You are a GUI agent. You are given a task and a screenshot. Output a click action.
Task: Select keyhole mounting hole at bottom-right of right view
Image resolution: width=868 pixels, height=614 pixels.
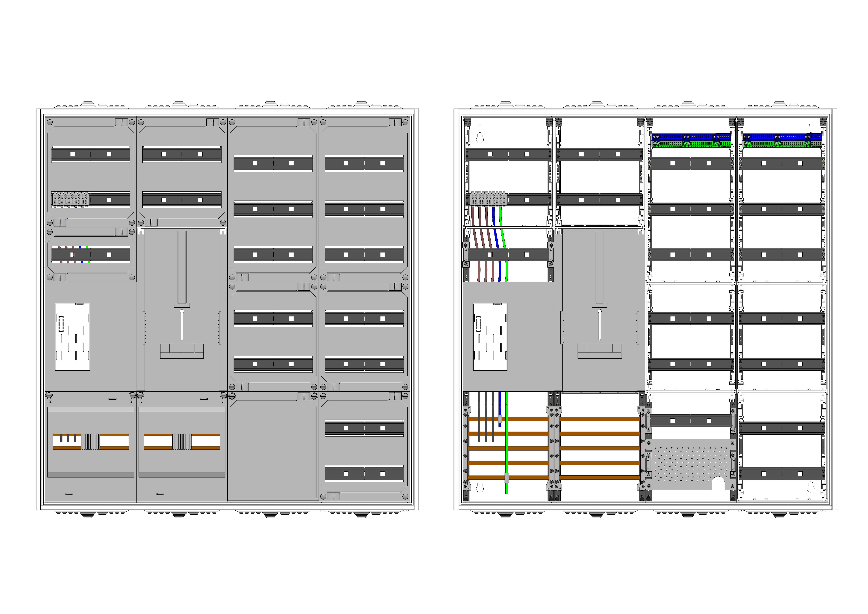point(811,487)
